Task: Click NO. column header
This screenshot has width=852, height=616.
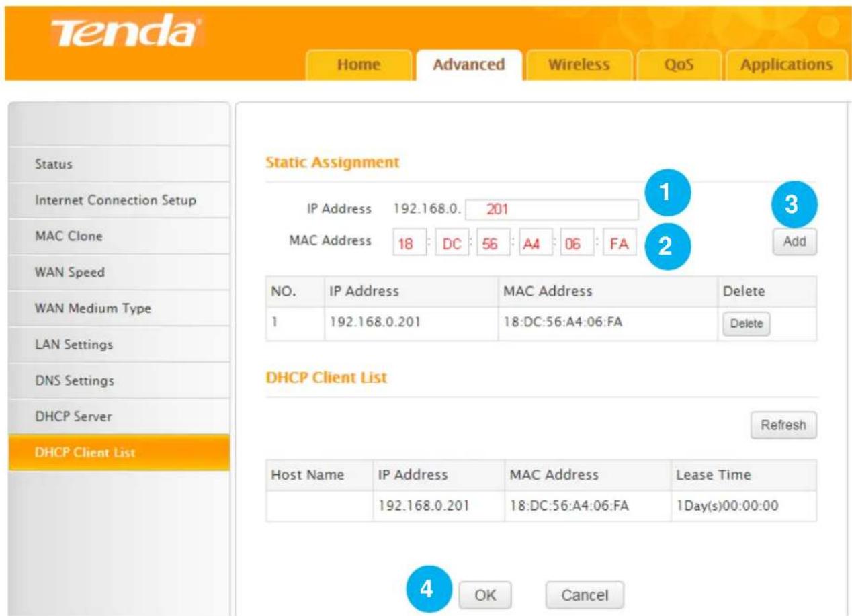Action: (284, 292)
